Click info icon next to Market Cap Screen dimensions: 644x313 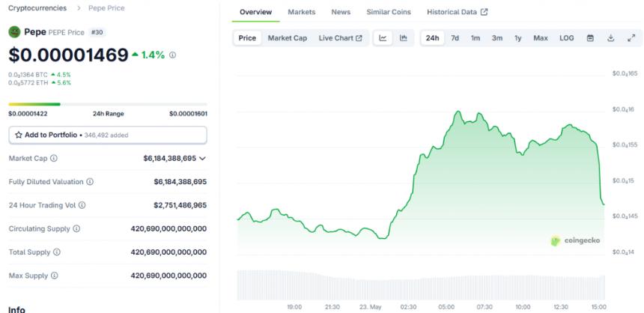click(54, 158)
